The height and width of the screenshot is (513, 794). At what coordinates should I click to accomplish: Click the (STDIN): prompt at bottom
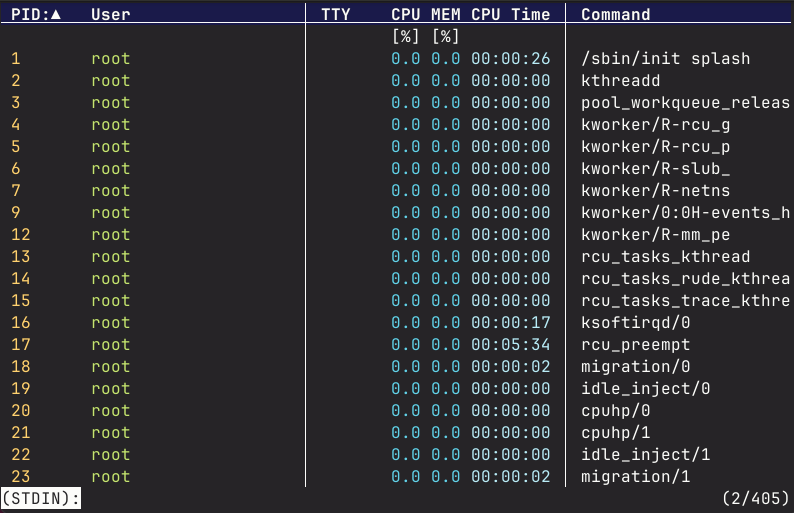pyautogui.click(x=41, y=497)
